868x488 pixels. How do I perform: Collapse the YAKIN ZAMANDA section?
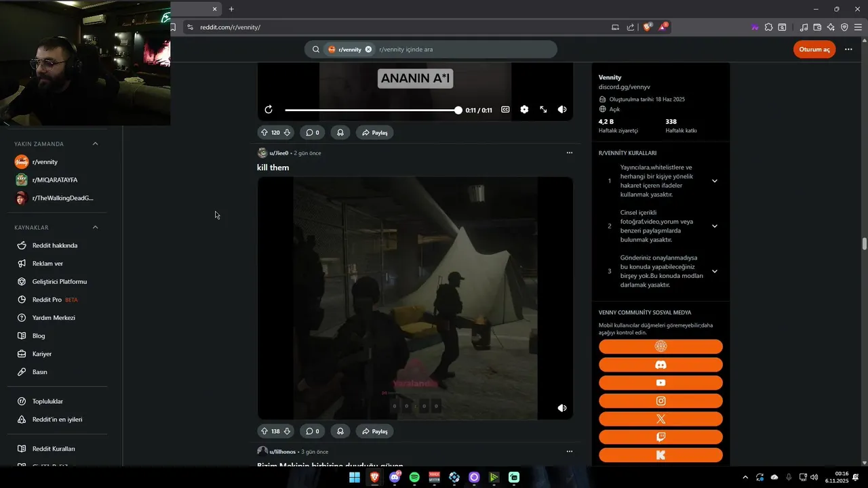[95, 144]
